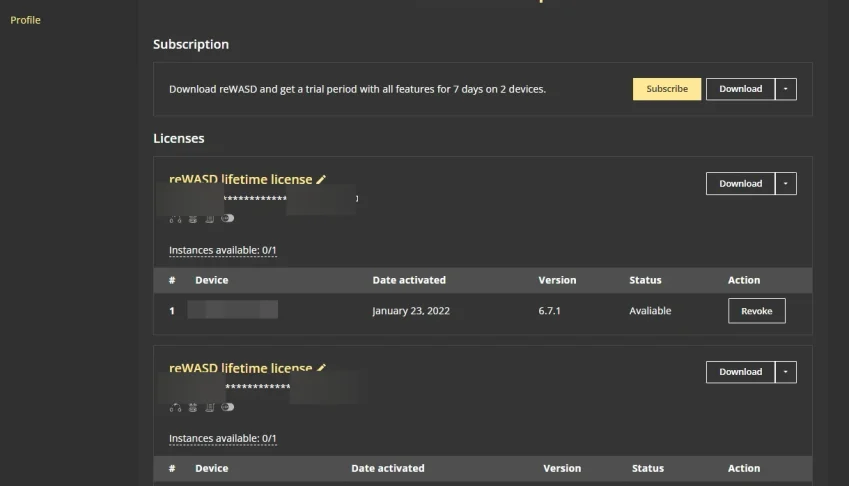Click the yellow Subscribe button
This screenshot has width=849, height=486.
click(667, 89)
